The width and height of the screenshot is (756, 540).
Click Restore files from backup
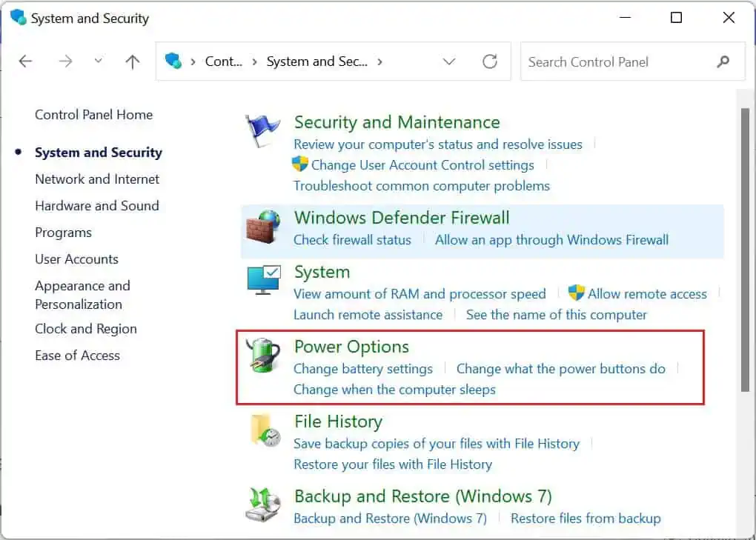[586, 519]
